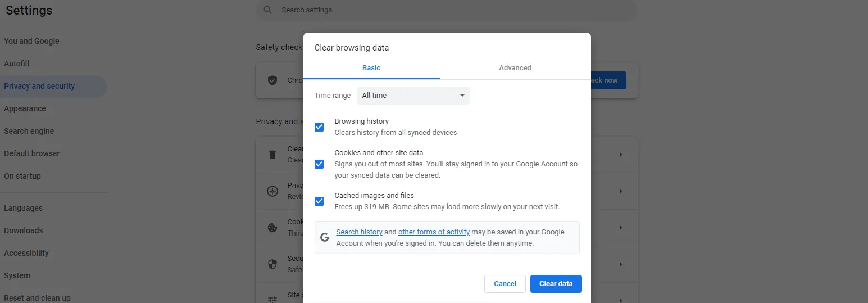Click the Safety check shield icon
This screenshot has height=303, width=868.
click(272, 80)
